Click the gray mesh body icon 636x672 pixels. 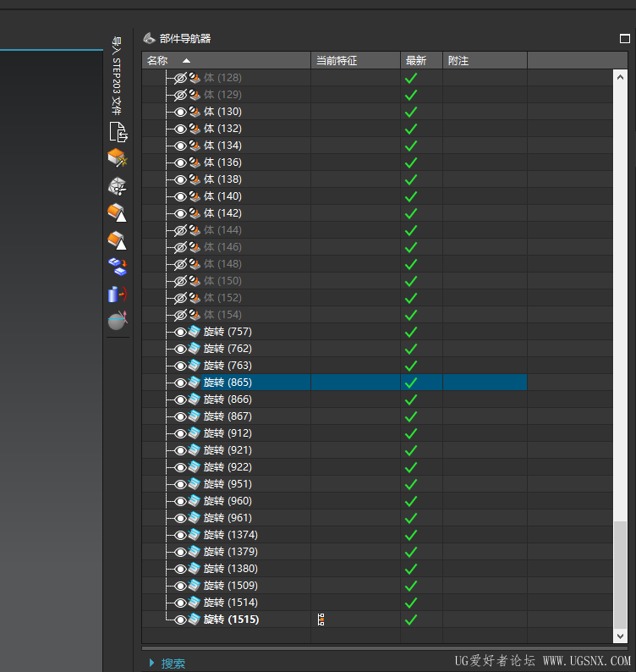118,186
